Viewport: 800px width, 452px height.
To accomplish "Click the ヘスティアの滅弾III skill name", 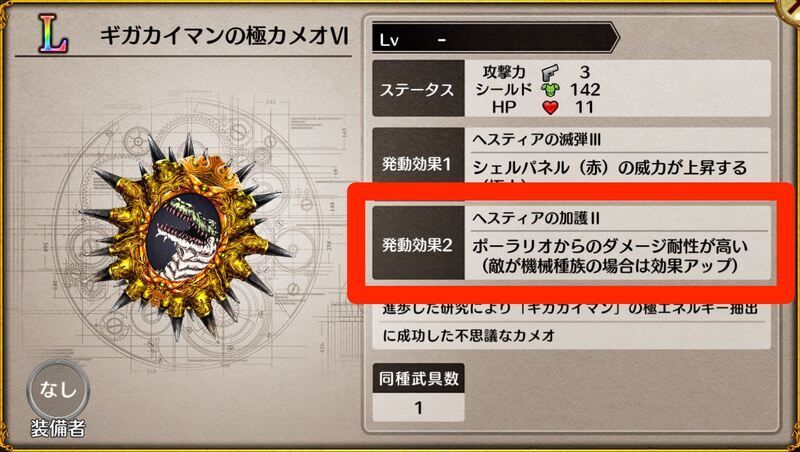I will (x=536, y=140).
